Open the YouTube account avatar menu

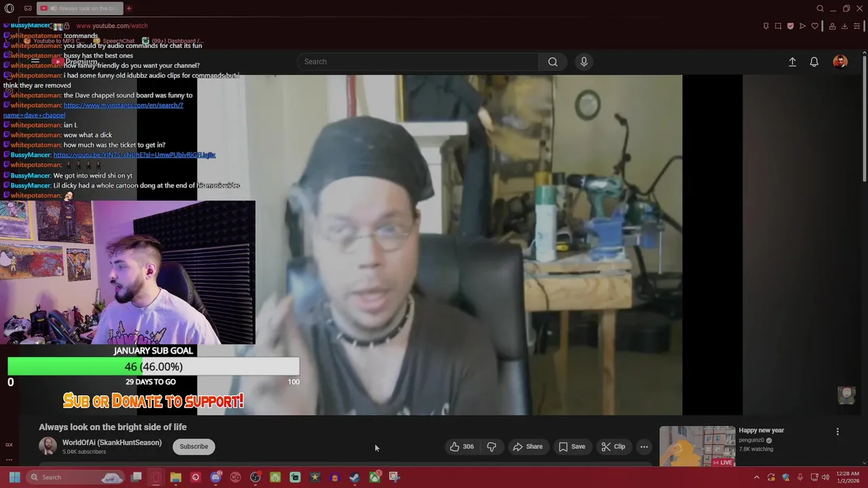coord(840,62)
